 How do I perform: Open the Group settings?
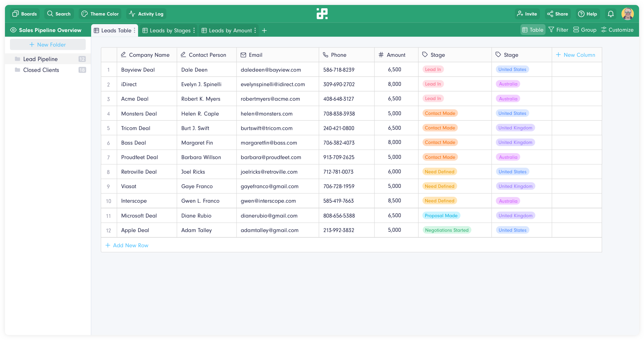point(585,30)
